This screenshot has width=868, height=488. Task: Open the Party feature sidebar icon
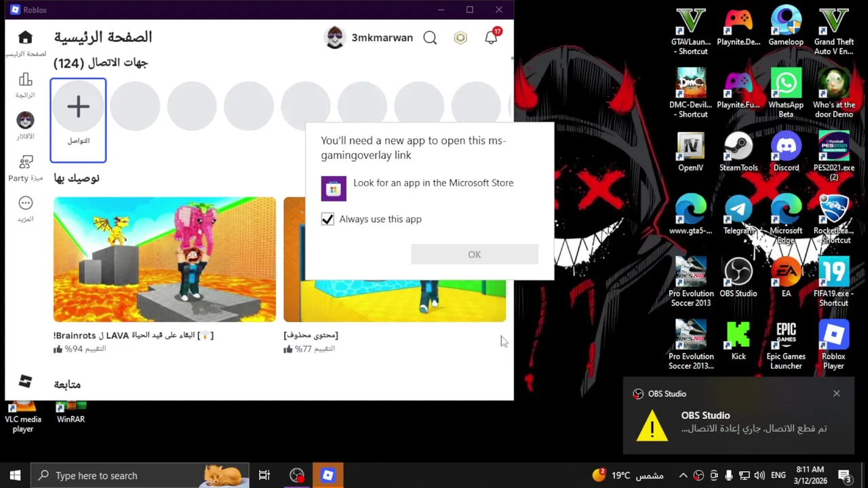[26, 161]
